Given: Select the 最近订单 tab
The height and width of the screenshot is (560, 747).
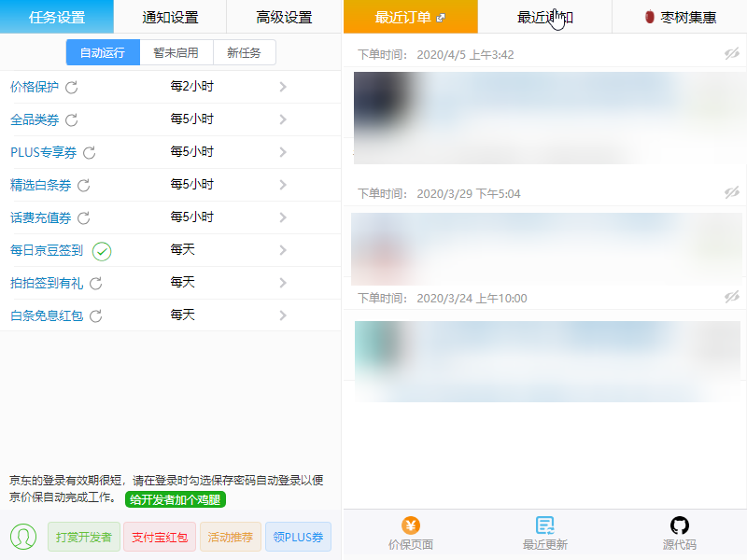Looking at the screenshot, I should 410,17.
